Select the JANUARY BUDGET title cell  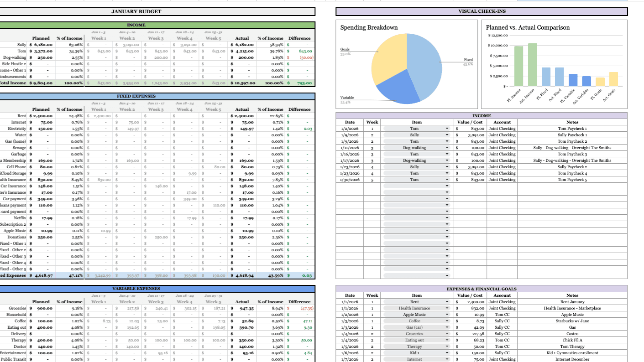(136, 11)
